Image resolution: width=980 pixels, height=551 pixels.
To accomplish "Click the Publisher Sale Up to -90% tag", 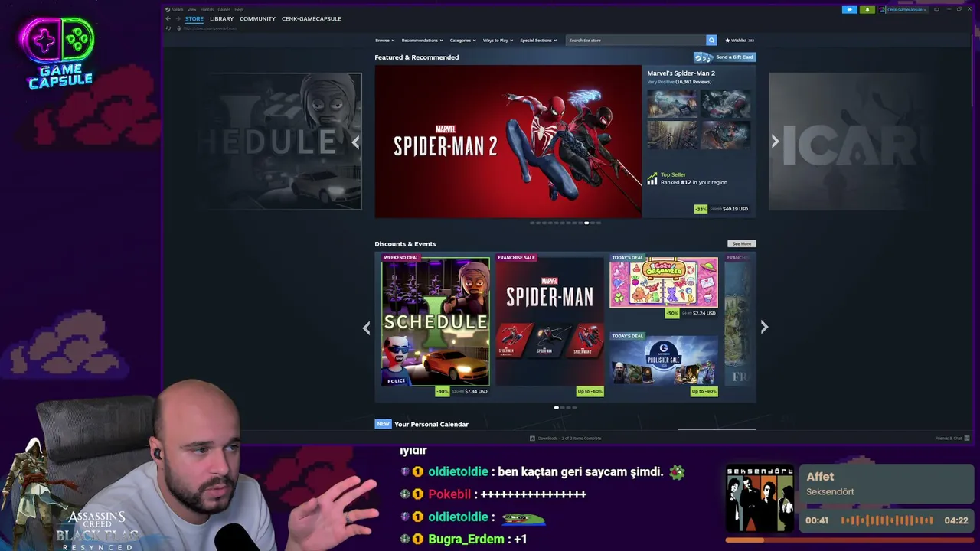I will [704, 391].
